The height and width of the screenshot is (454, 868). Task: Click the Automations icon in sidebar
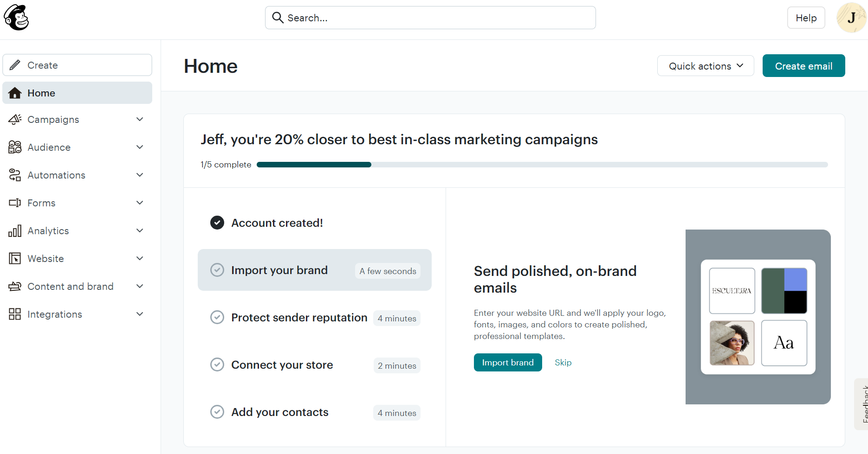[14, 175]
